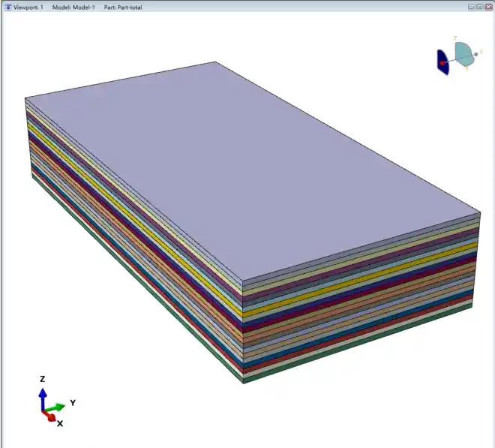495x448 pixels.
Task: Select the yellow layer on the front face
Action: (x=360, y=280)
